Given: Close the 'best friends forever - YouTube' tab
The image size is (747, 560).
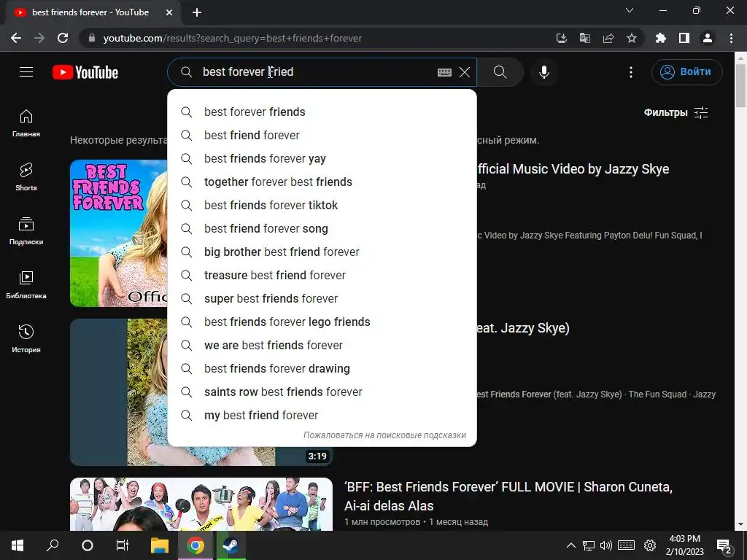Looking at the screenshot, I should click(x=169, y=12).
